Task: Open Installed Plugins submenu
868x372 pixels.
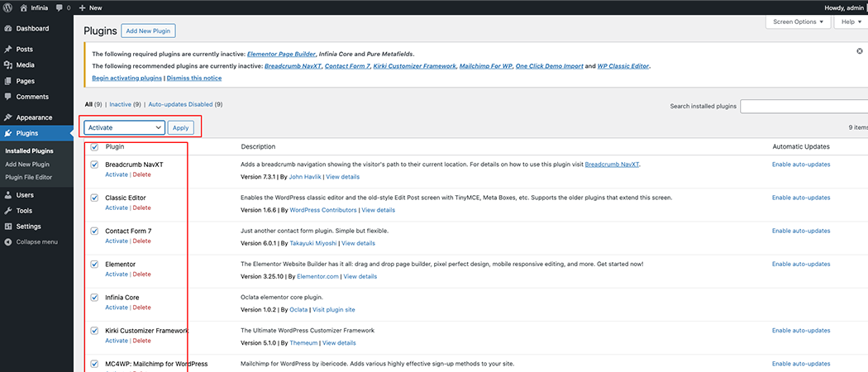Action: pos(29,150)
